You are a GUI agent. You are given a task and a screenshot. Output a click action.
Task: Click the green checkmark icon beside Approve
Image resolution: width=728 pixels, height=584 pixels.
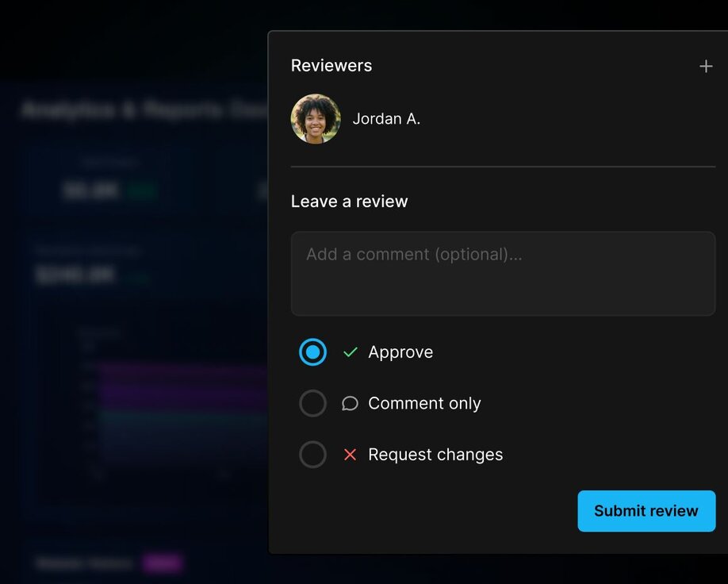[x=350, y=352]
